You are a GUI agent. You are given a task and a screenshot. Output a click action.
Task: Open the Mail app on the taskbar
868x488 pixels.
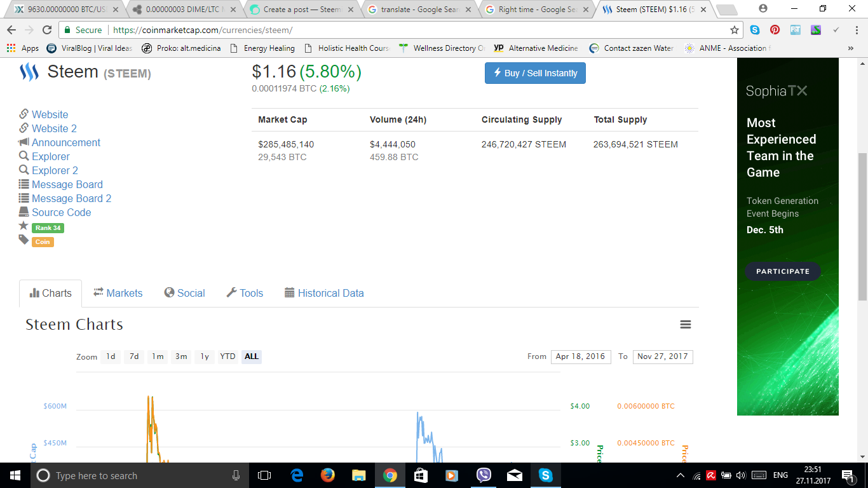[515, 475]
